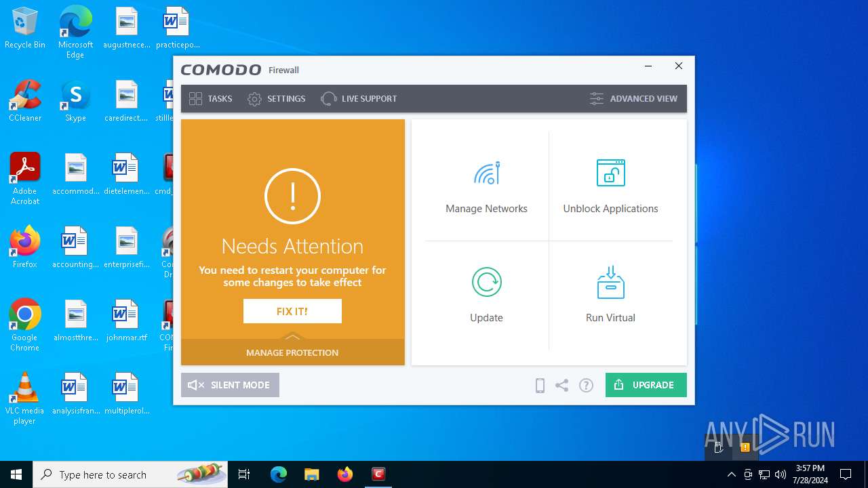
Task: Open File Explorer from taskbar
Action: (311, 474)
